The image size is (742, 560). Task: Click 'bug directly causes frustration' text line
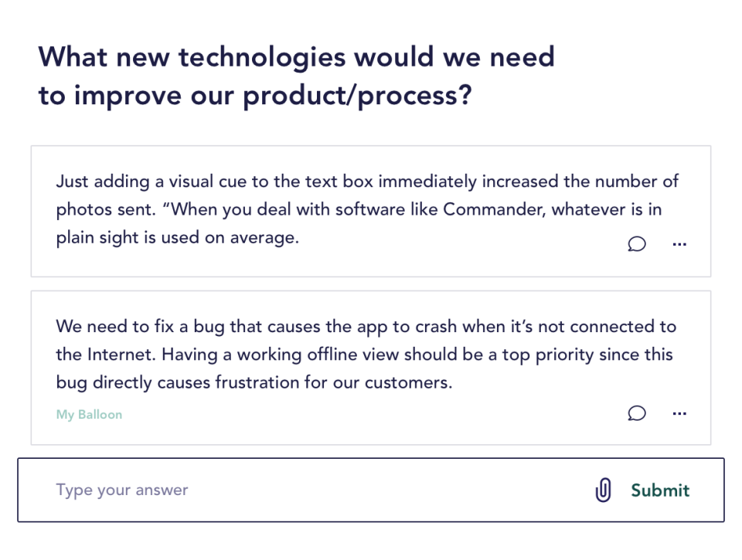click(254, 382)
